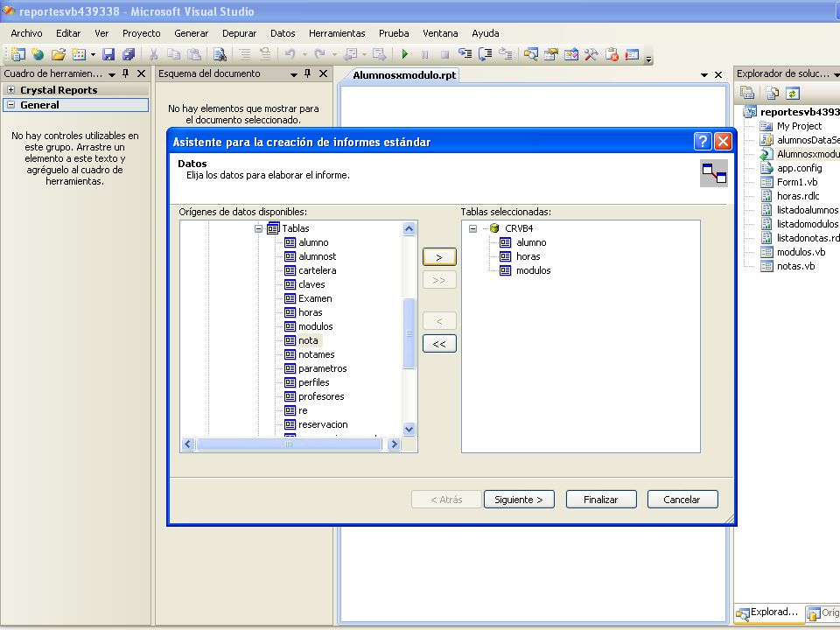Click the Show All Files icon in the solution explorer
Image resolution: width=840 pixels, height=630 pixels.
pyautogui.click(x=772, y=94)
